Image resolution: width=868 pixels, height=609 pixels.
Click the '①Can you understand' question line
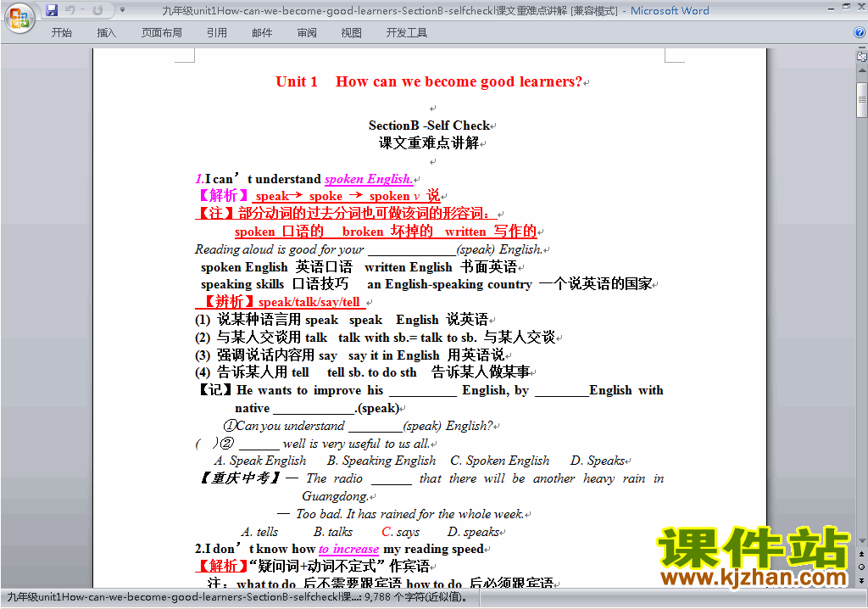tap(358, 426)
